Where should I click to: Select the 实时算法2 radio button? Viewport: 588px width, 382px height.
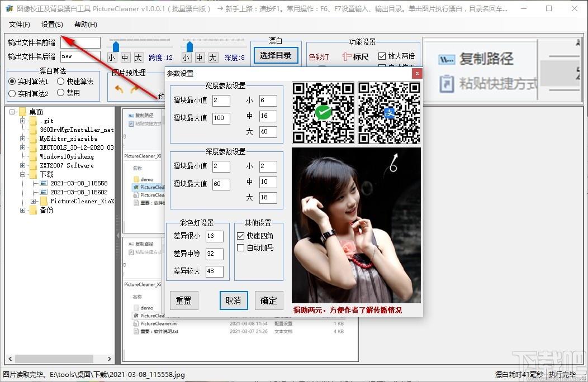tap(12, 93)
